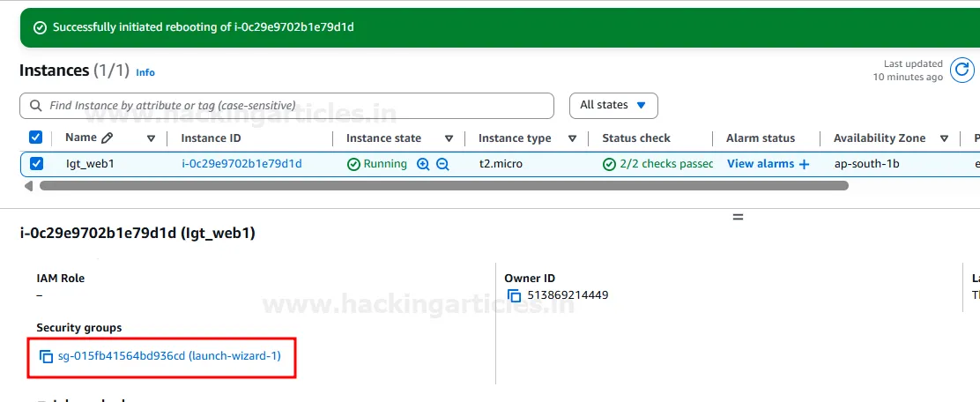Click the Instance ID column header
The height and width of the screenshot is (402, 980).
pos(211,138)
